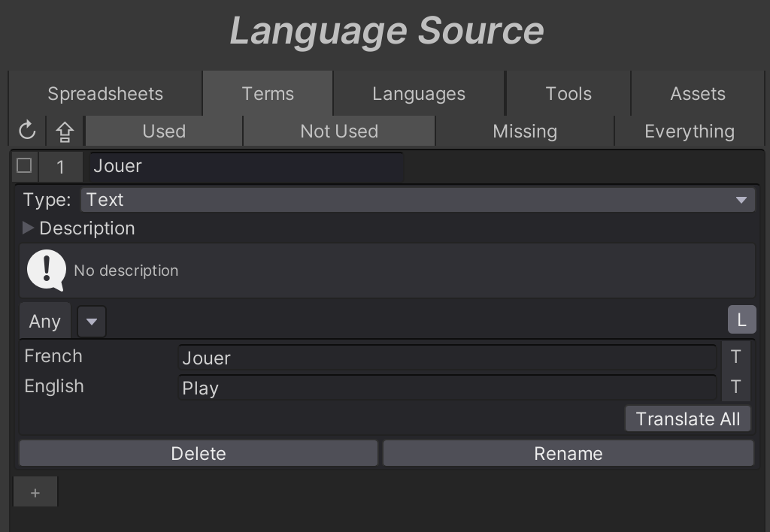Switch to the Spreadsheets tab
Screen dimensions: 770x532
coord(105,94)
